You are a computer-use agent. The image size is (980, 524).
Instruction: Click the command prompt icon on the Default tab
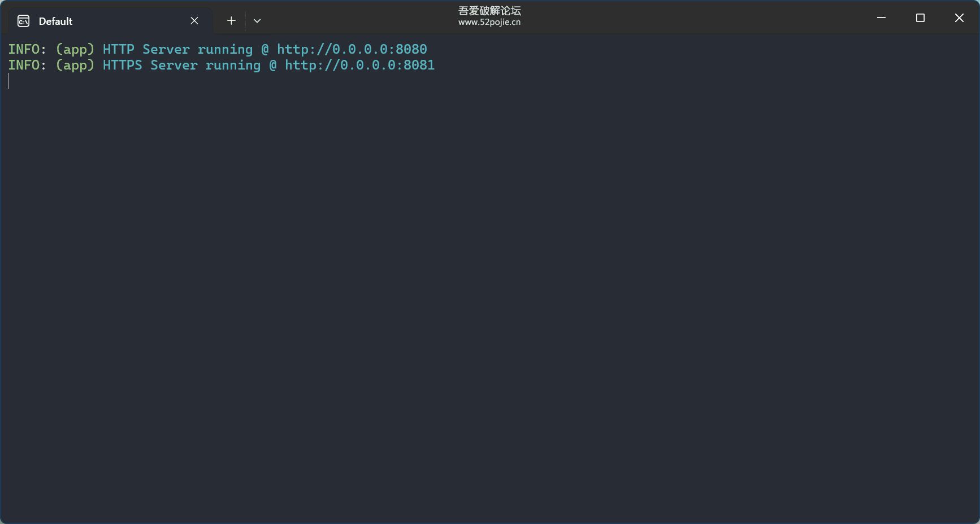click(23, 20)
